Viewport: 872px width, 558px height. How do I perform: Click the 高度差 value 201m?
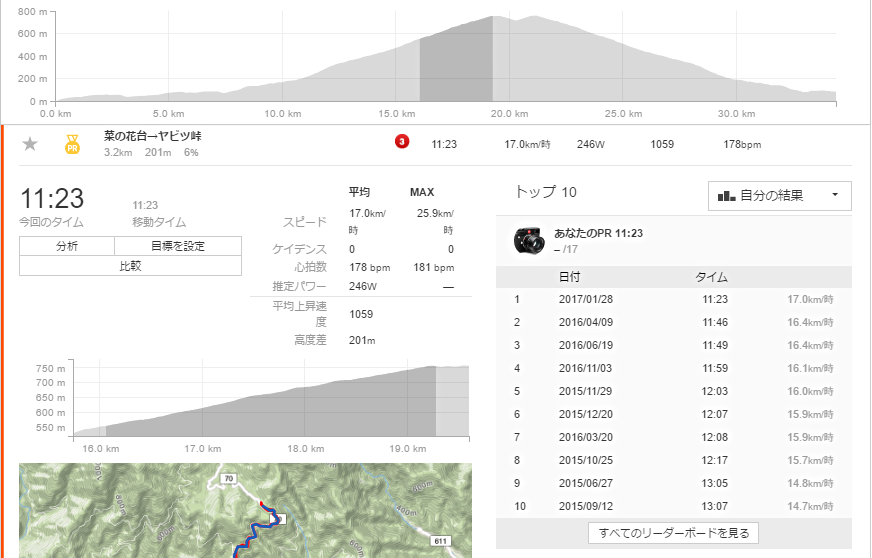click(362, 340)
